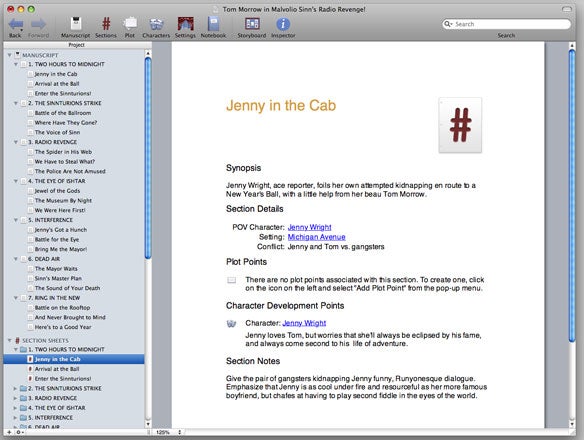Viewport: 584px width, 440px height.
Task: Select And Never Brought to Mind section
Action: [70, 317]
